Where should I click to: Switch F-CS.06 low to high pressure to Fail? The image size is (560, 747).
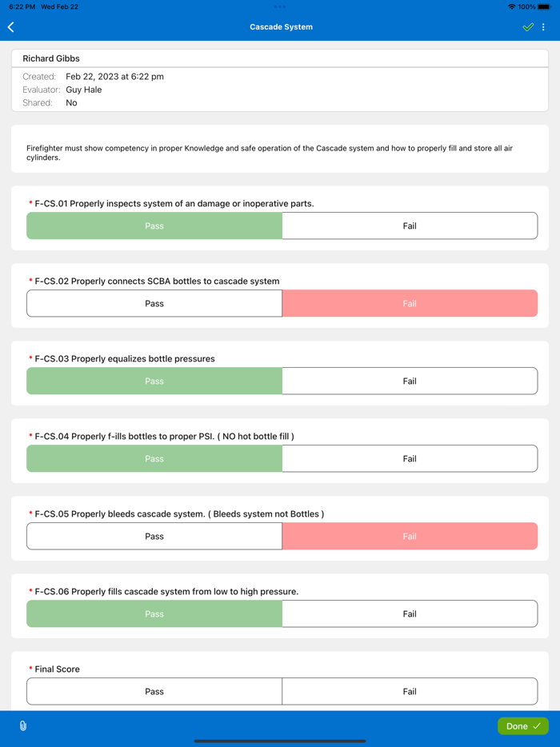pos(410,613)
